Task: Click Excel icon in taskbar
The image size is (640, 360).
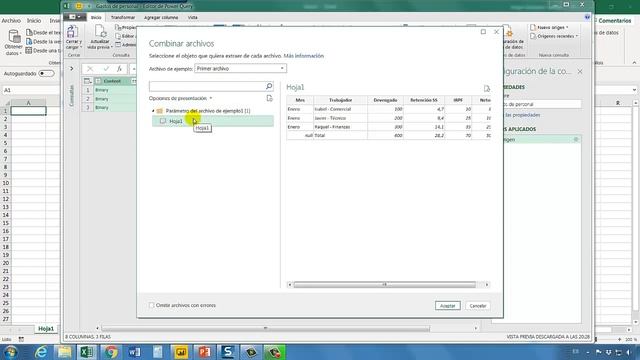Action: click(x=87, y=352)
